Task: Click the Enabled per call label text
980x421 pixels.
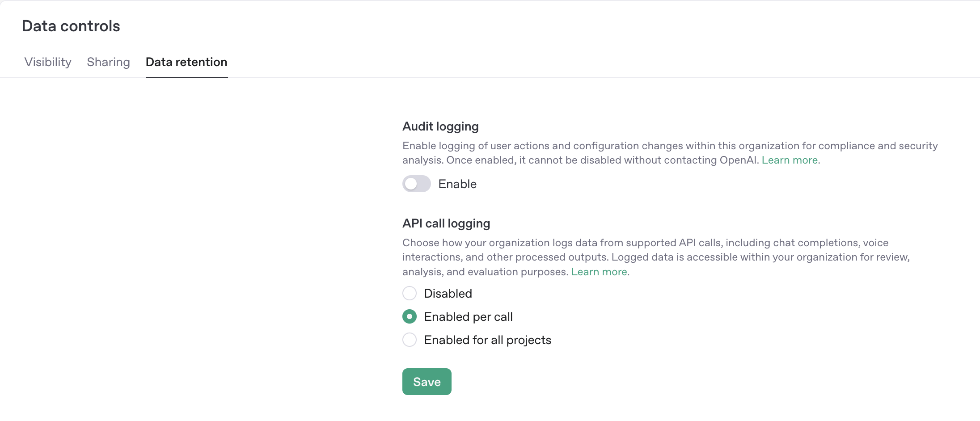Action: (469, 316)
